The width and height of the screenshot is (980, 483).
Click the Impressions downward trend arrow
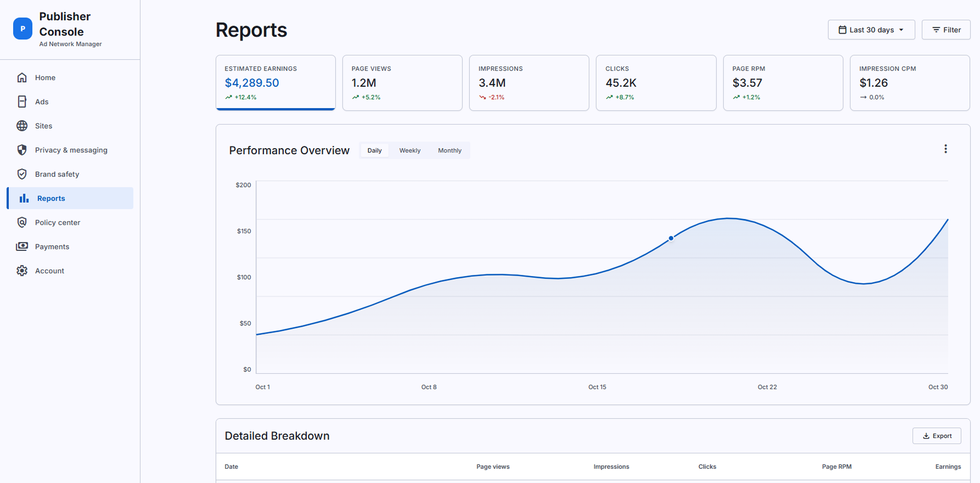(x=482, y=97)
